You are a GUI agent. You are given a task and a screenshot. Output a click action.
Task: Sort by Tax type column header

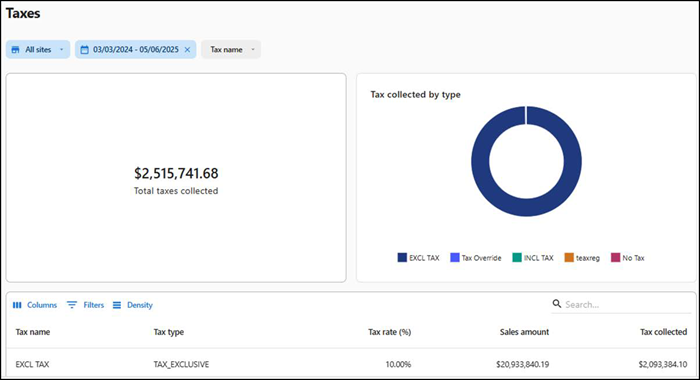pyautogui.click(x=169, y=332)
